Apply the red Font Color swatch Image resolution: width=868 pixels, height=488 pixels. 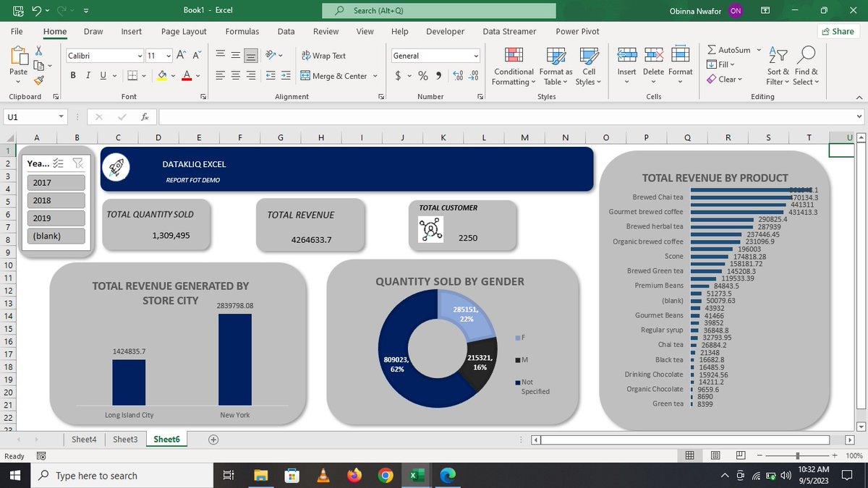tap(187, 76)
